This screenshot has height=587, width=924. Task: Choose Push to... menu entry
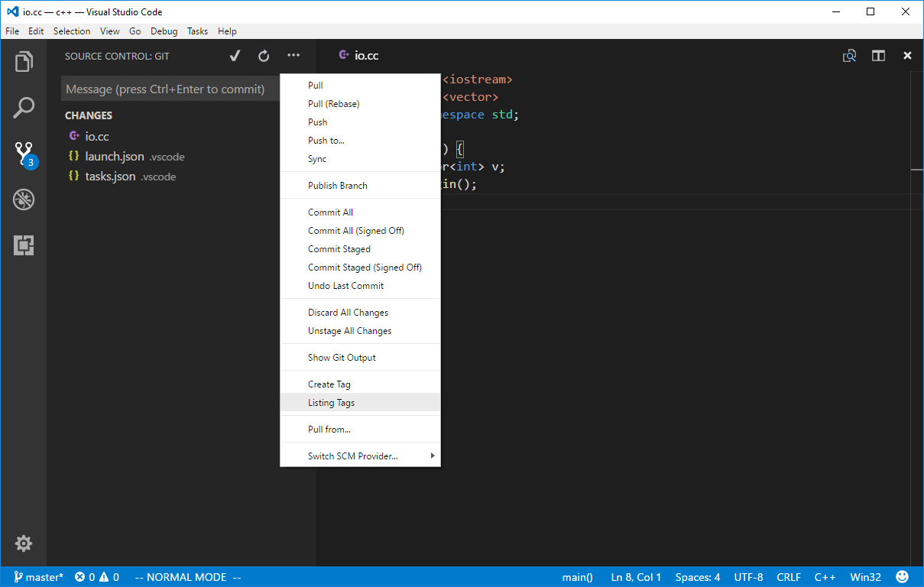[x=360, y=141]
